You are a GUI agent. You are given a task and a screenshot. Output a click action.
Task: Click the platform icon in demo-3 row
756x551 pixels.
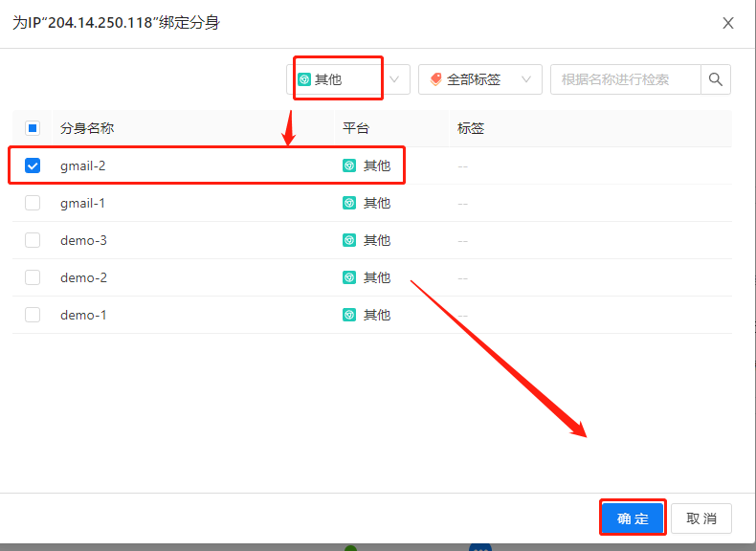pos(349,240)
